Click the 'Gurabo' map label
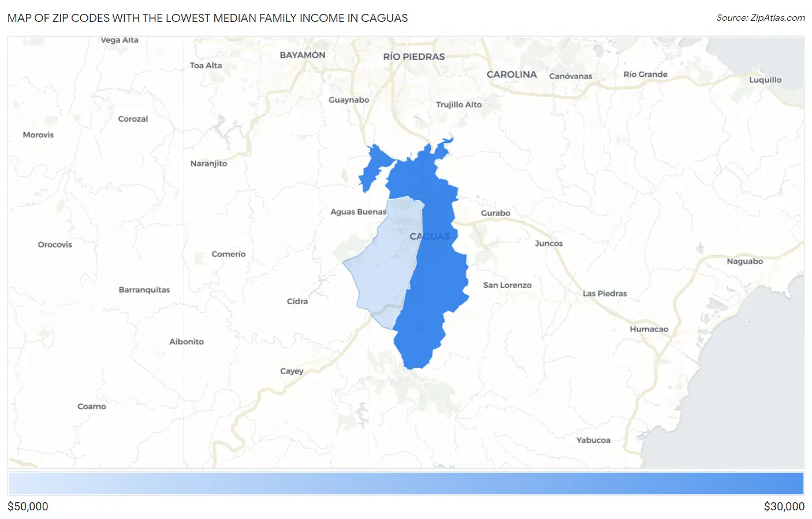The image size is (812, 519). click(x=496, y=213)
